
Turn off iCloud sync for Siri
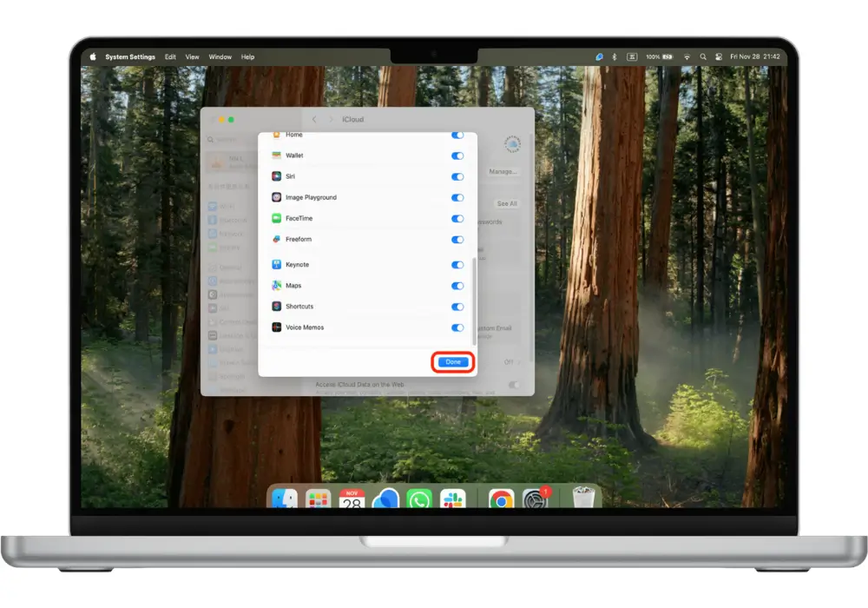coord(457,176)
